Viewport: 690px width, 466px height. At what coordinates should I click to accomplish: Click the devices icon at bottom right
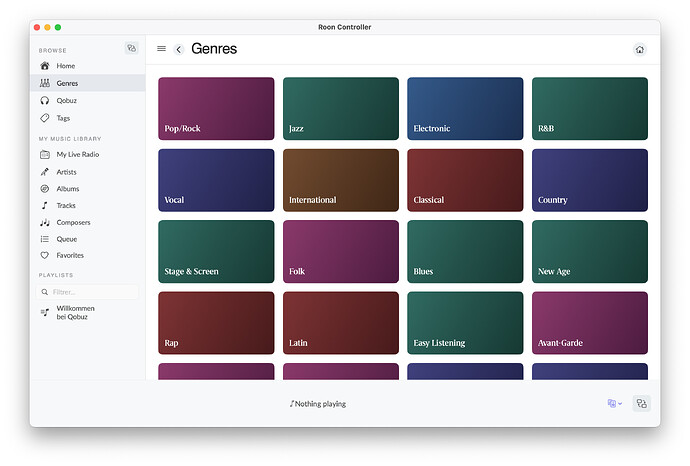tap(642, 404)
